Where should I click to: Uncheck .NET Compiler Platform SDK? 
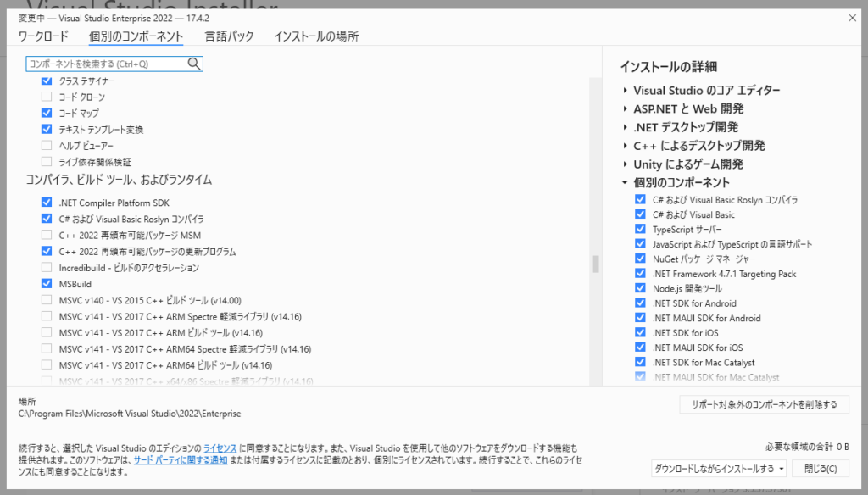click(47, 203)
